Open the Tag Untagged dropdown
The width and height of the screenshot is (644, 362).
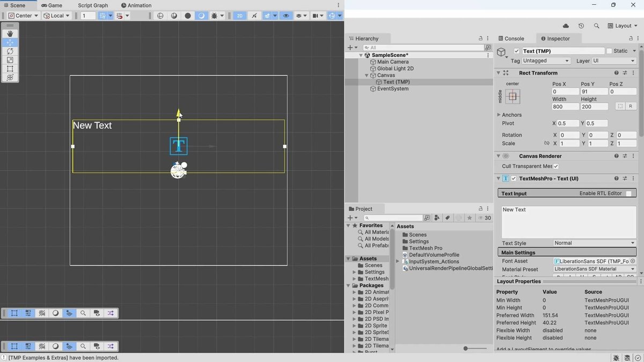(546, 61)
